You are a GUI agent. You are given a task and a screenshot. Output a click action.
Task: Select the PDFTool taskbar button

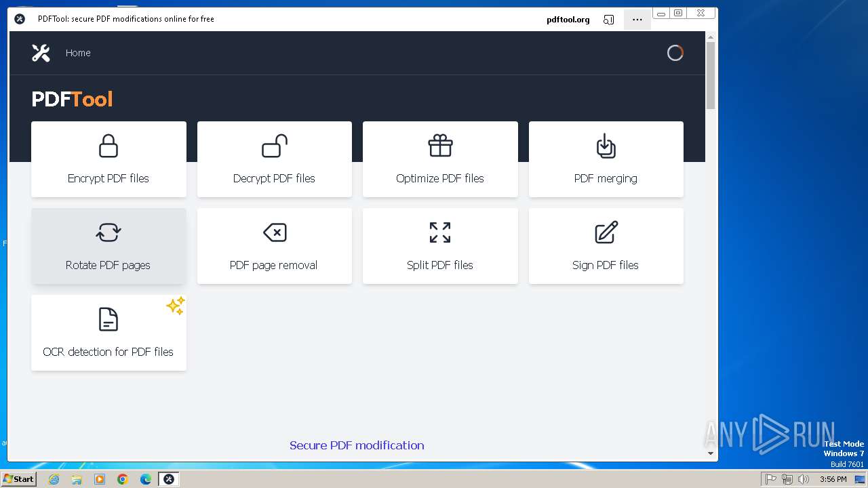click(169, 479)
